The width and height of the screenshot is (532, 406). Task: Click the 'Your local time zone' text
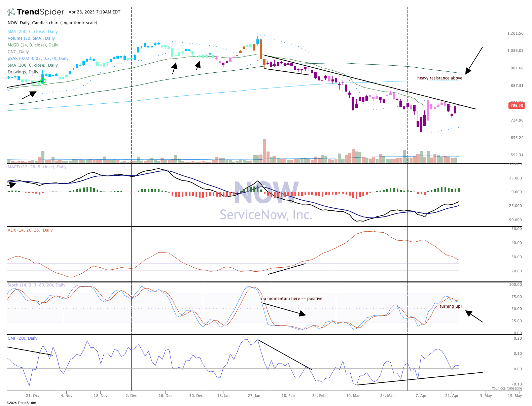click(506, 388)
